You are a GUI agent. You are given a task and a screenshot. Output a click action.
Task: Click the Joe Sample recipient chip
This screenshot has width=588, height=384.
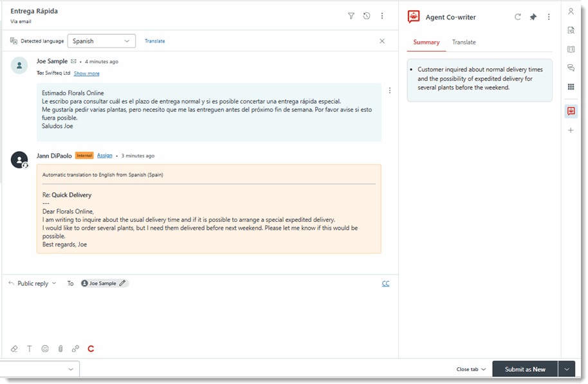tap(104, 283)
